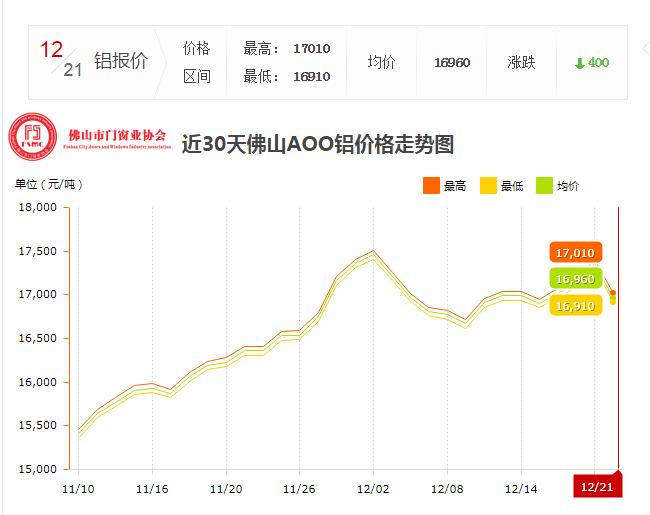Click the red 12/21 date marker
The width and height of the screenshot is (650, 515).
click(x=597, y=486)
